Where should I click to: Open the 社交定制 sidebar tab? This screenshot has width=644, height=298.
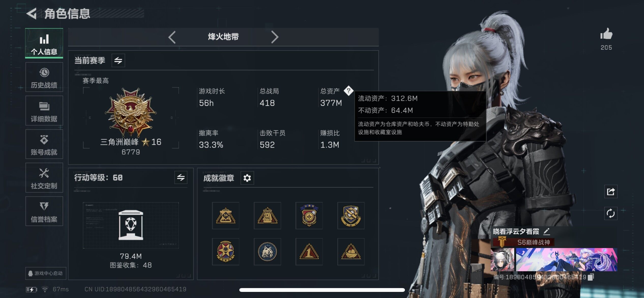pyautogui.click(x=44, y=178)
